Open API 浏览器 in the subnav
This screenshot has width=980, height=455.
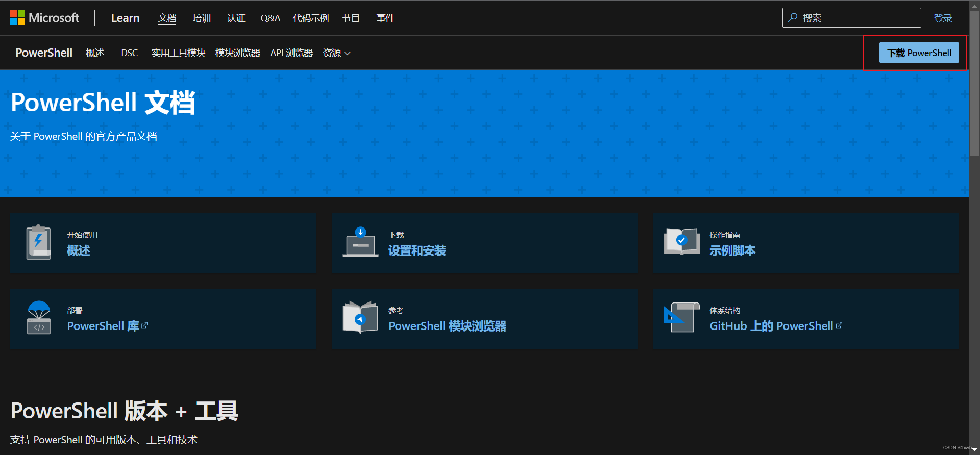(x=291, y=53)
